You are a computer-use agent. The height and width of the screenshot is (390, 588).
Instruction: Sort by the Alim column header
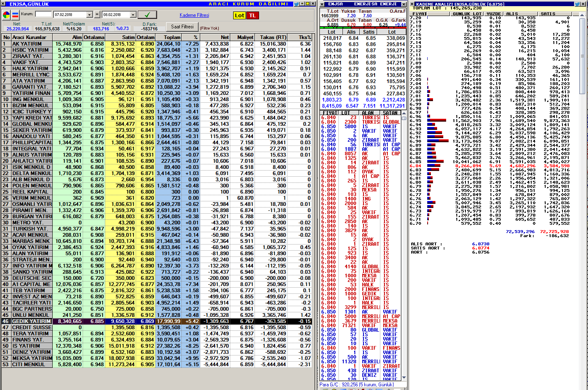tap(67, 37)
